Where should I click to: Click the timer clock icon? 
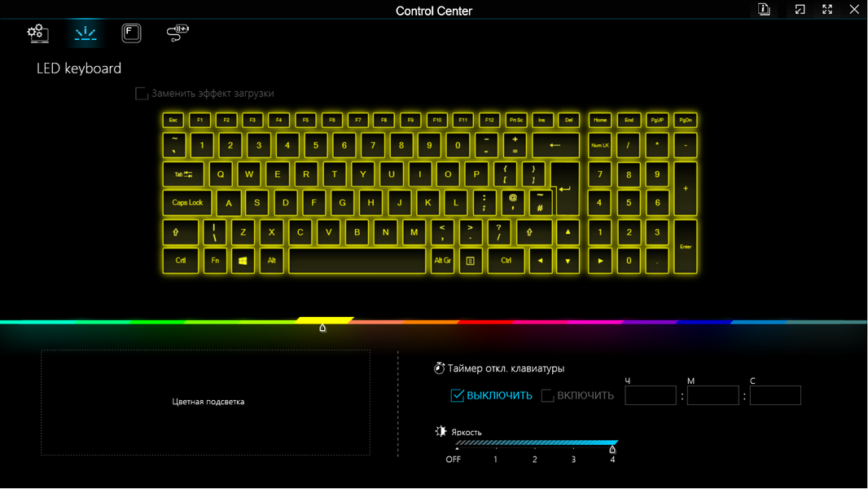click(439, 368)
